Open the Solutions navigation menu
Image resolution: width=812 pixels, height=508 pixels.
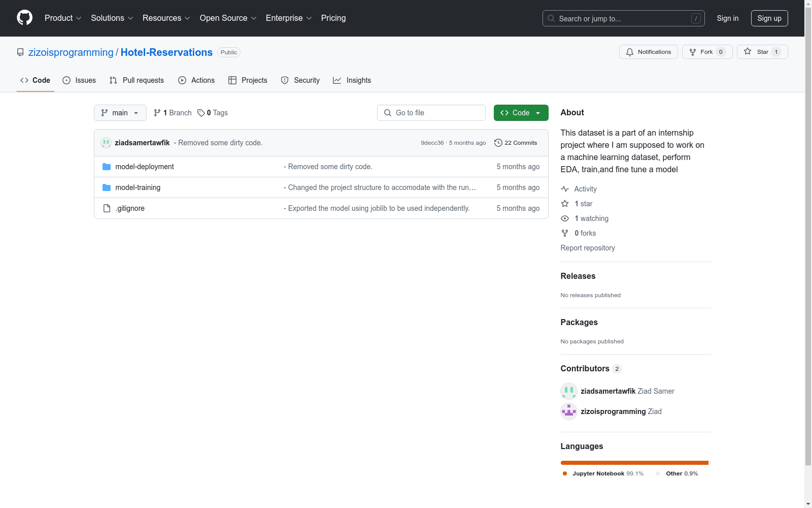point(112,18)
